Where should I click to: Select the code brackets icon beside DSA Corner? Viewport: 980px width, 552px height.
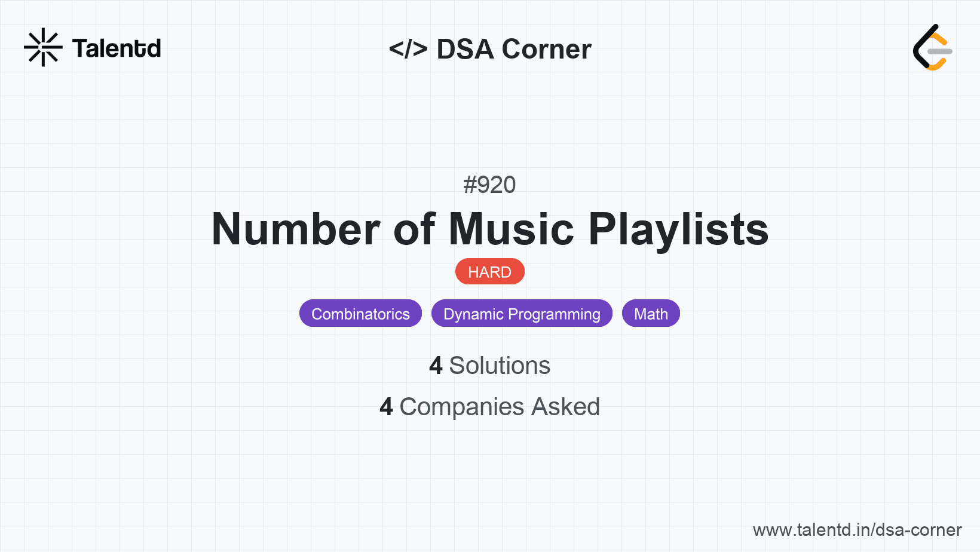click(409, 49)
